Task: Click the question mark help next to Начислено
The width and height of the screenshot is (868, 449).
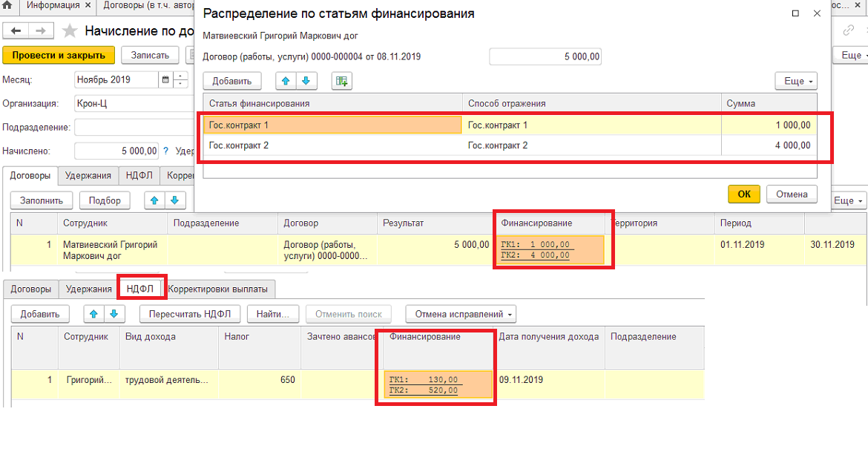Action: [165, 151]
